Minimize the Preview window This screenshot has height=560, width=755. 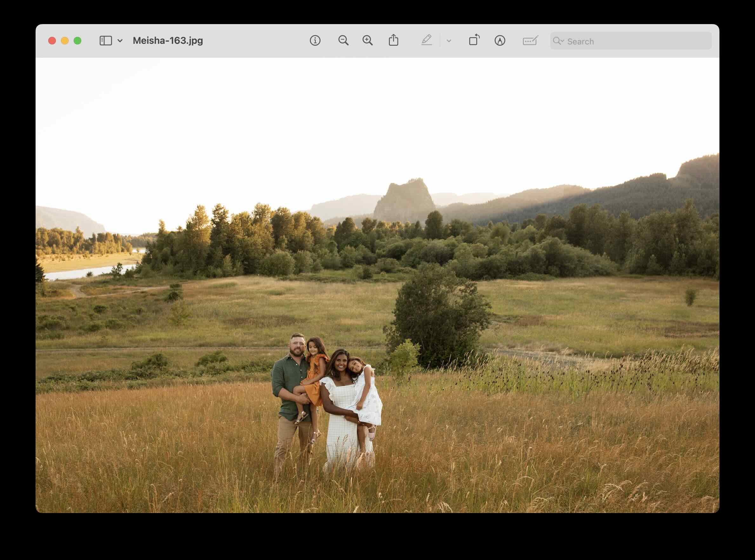pyautogui.click(x=65, y=41)
